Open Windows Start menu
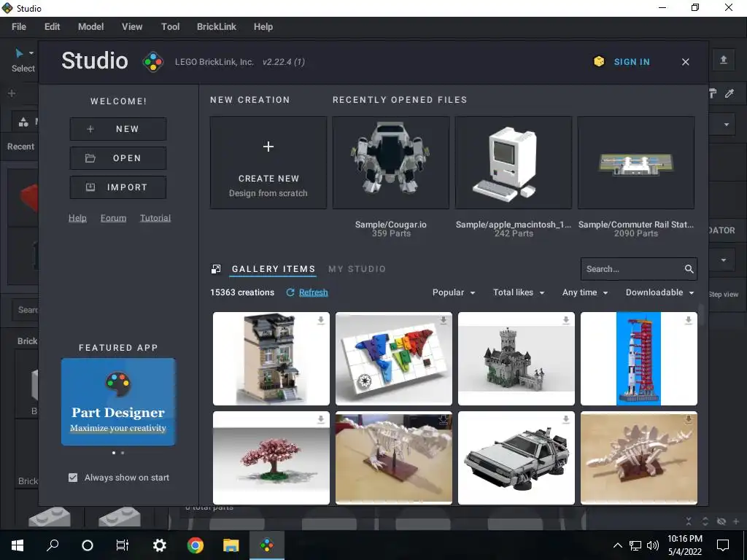The image size is (747, 560). 18,545
